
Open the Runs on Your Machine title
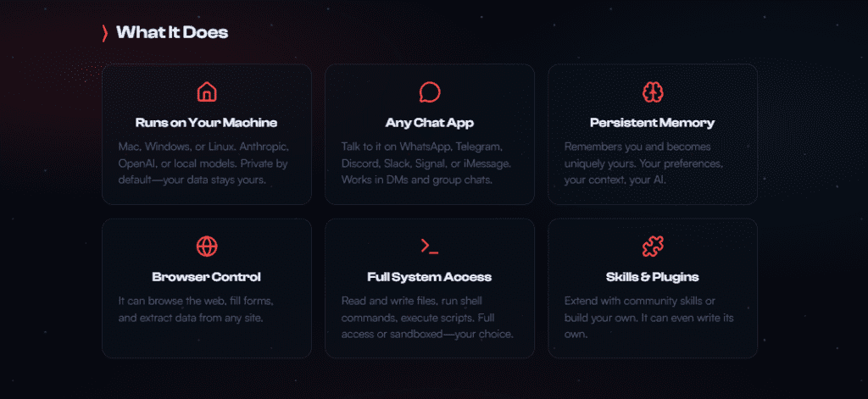point(206,123)
